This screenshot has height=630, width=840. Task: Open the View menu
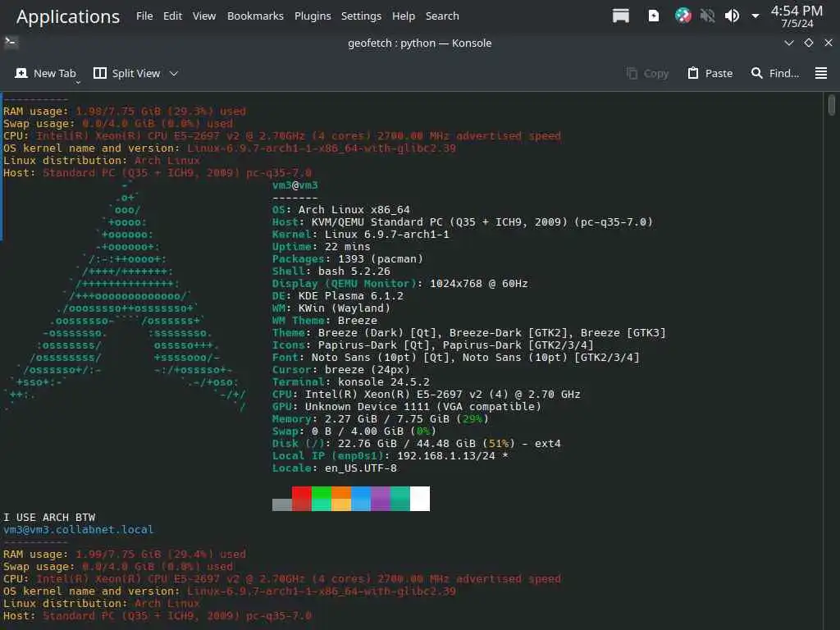(204, 16)
